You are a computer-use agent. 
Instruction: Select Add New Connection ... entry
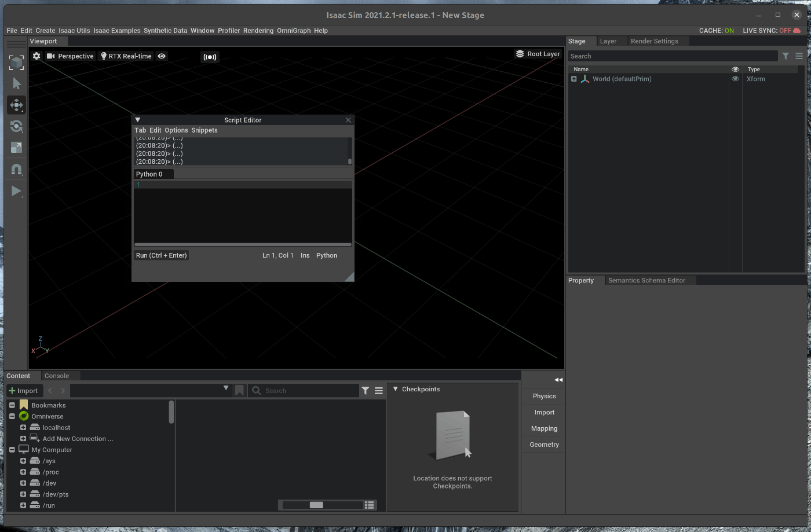tap(78, 439)
